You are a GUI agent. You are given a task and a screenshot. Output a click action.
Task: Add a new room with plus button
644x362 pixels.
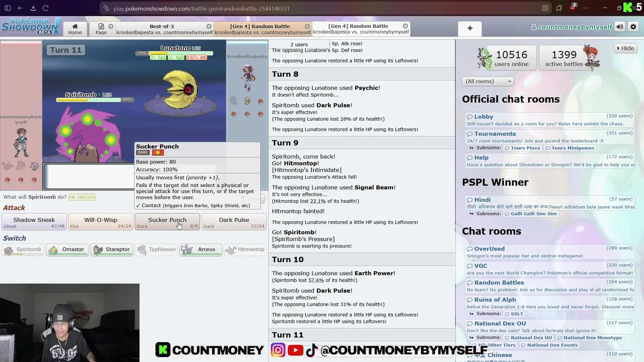[470, 29]
